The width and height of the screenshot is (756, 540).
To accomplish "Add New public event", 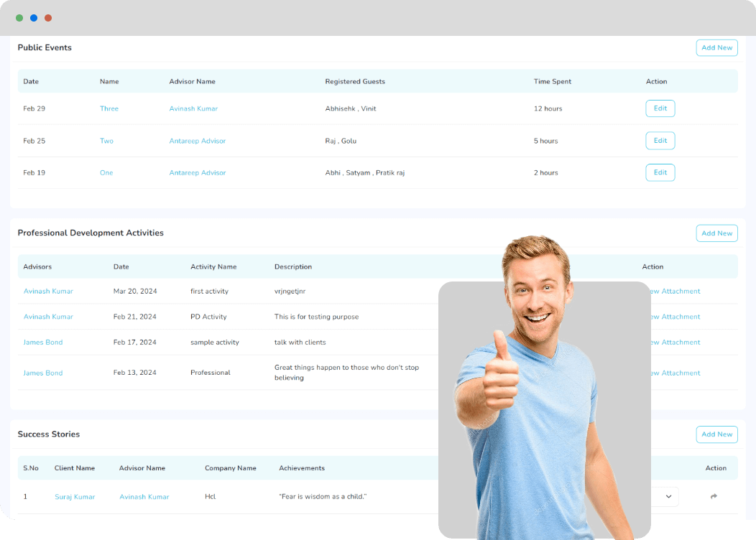I will pyautogui.click(x=716, y=47).
